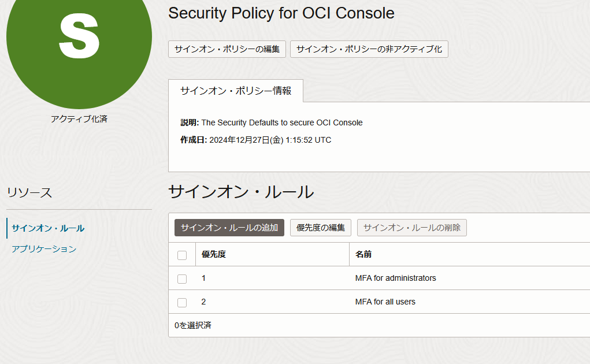The width and height of the screenshot is (590, 364).
Task: Click the サインオン・ルール section heading
Action: tap(241, 192)
